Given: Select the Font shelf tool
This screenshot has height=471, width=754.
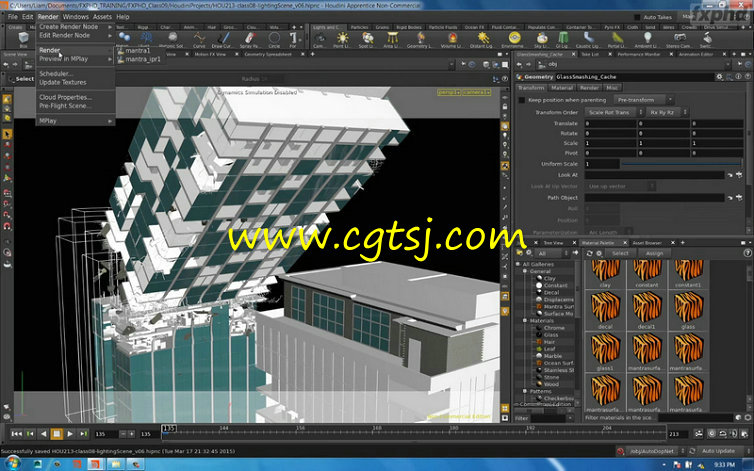Looking at the screenshot, I should point(293,39).
